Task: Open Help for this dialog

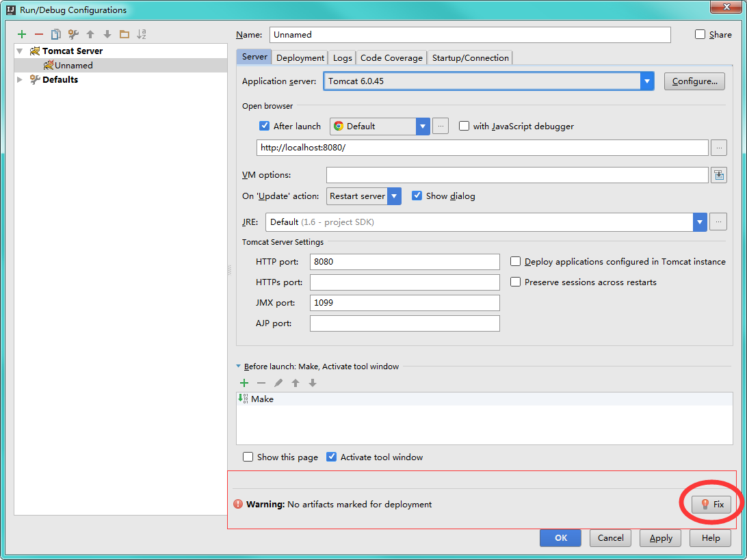Action: click(x=711, y=538)
